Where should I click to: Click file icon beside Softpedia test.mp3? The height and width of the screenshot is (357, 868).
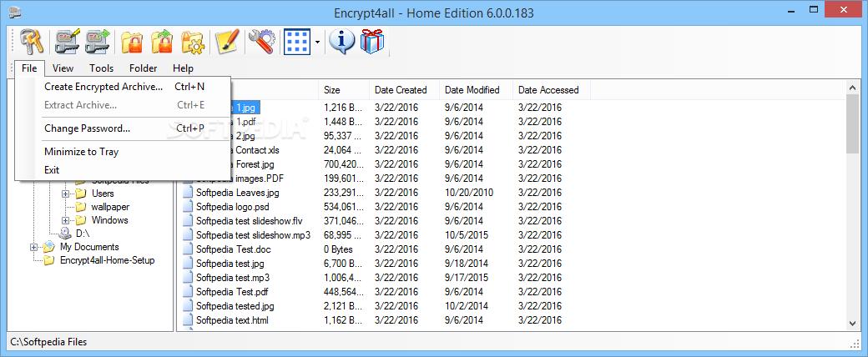(188, 277)
